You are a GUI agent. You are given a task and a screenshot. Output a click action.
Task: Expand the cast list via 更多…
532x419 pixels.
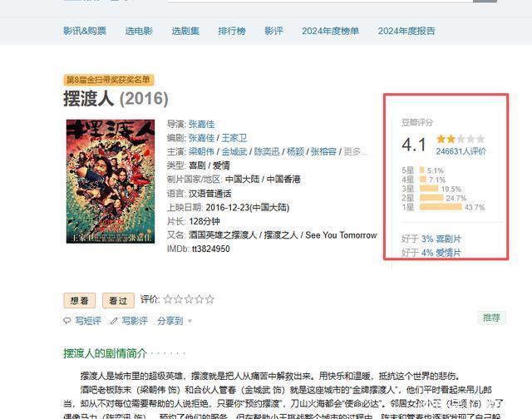coord(355,151)
